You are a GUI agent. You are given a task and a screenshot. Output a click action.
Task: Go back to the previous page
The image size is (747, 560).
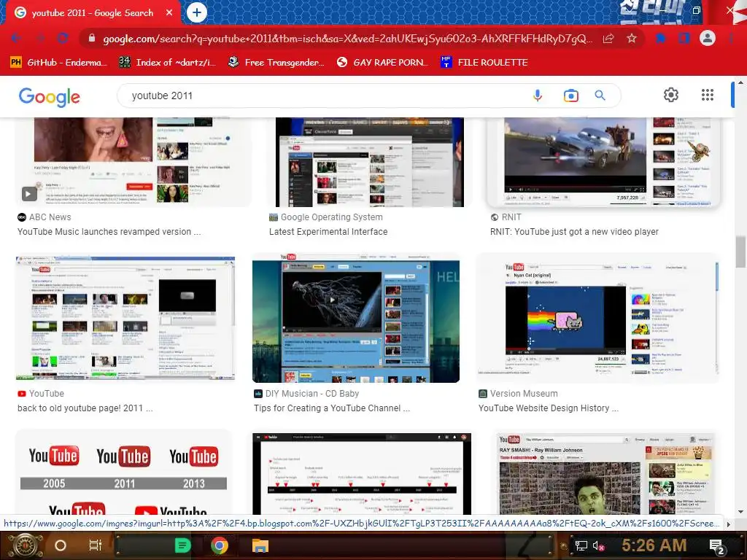[17, 38]
